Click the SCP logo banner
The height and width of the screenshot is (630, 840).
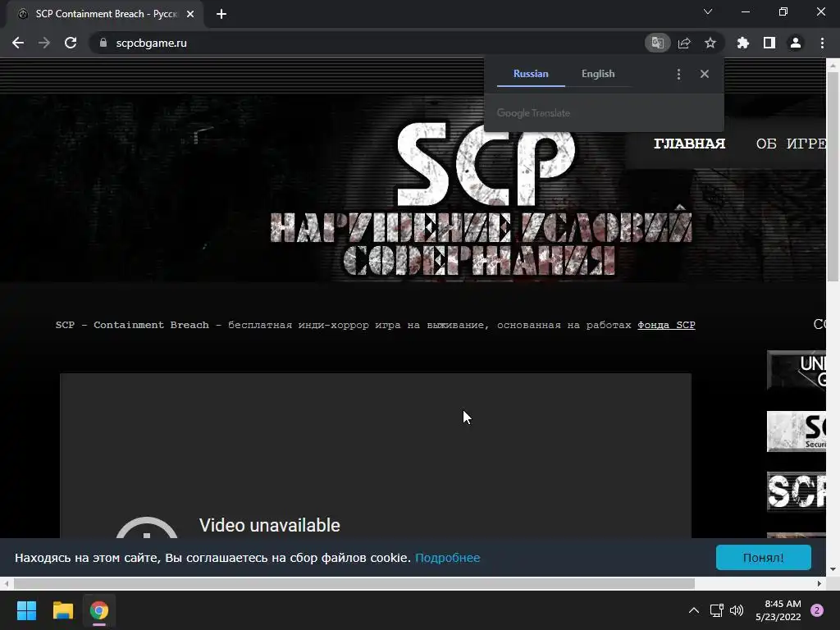point(481,199)
